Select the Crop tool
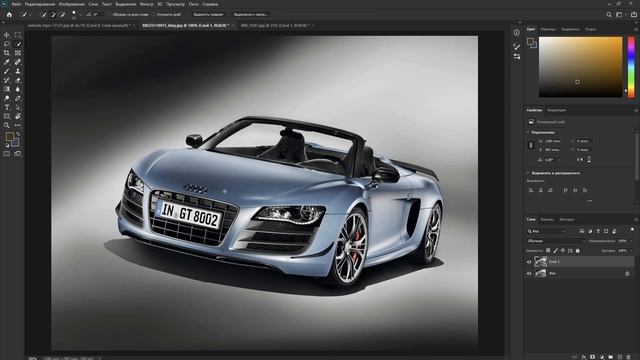This screenshot has height=360, width=640. 7,53
